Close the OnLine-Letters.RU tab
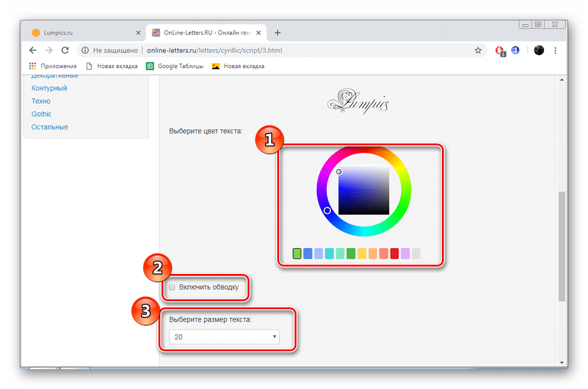 click(258, 33)
